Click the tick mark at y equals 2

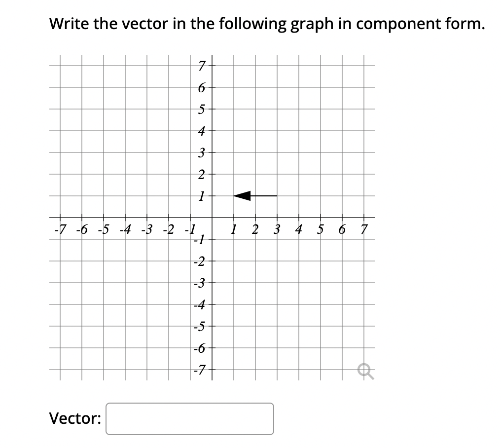tap(212, 174)
